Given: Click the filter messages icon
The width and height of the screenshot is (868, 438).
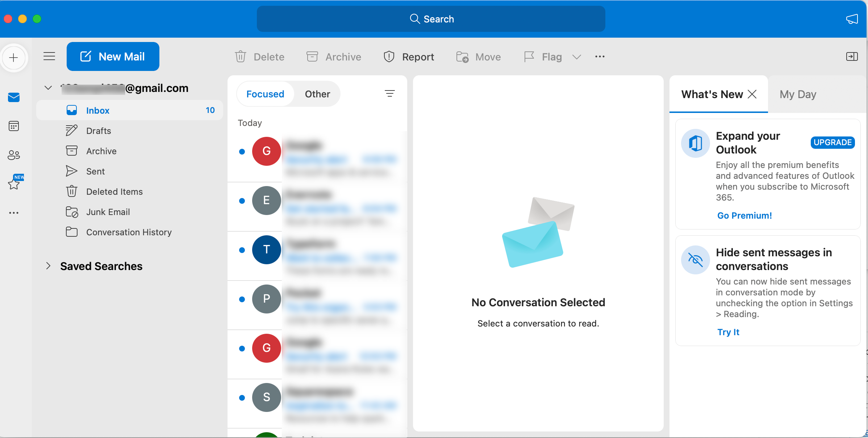Looking at the screenshot, I should tap(389, 94).
